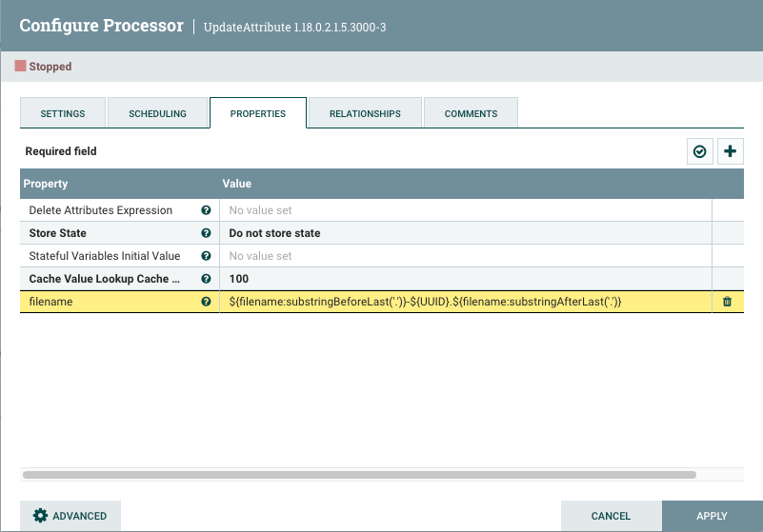763x532 pixels.
Task: Go to the Comments tab
Action: click(x=471, y=113)
